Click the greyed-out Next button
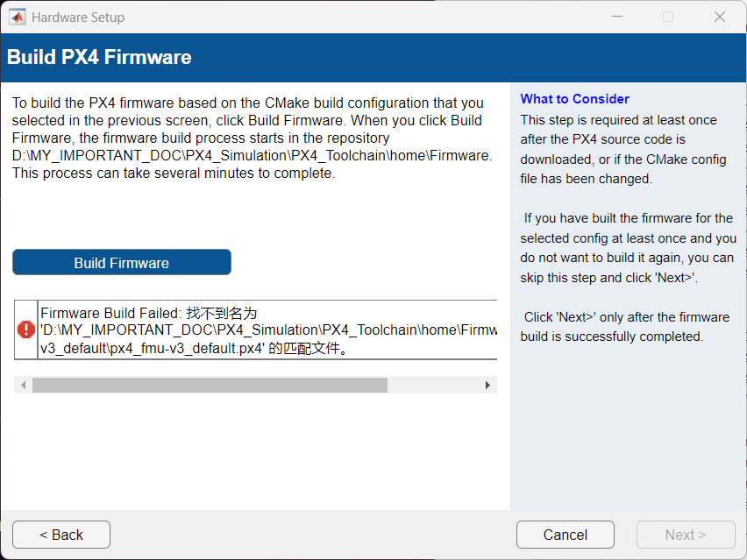The width and height of the screenshot is (747, 560). tap(686, 535)
